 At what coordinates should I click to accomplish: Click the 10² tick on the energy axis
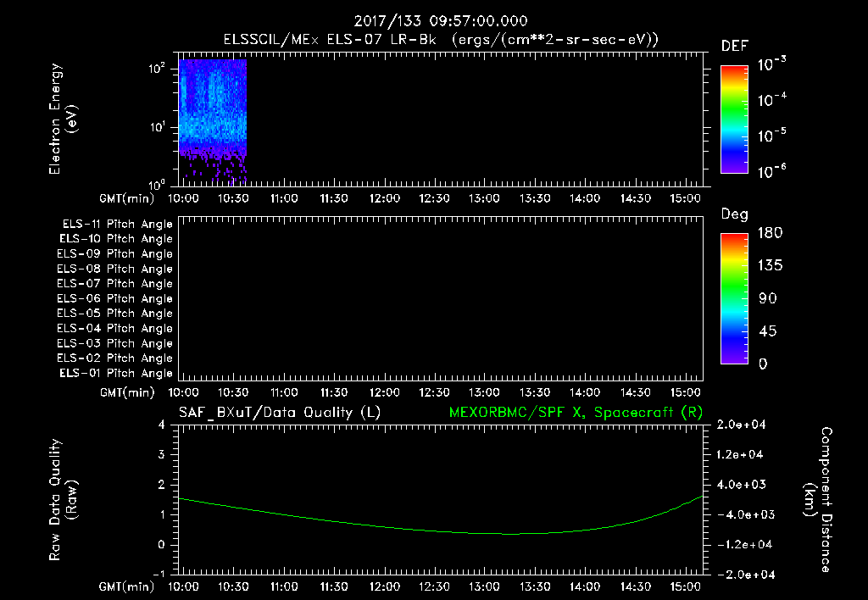click(157, 69)
